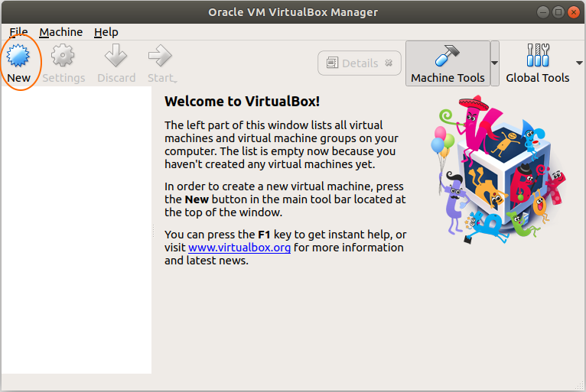Click the Welcome to VirtualBox! heading
The height and width of the screenshot is (392, 586).
point(243,101)
